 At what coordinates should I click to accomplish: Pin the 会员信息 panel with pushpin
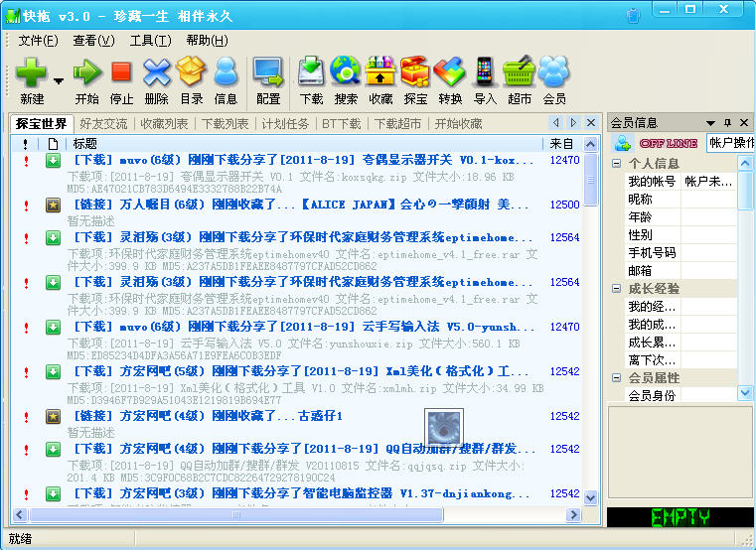pos(727,123)
